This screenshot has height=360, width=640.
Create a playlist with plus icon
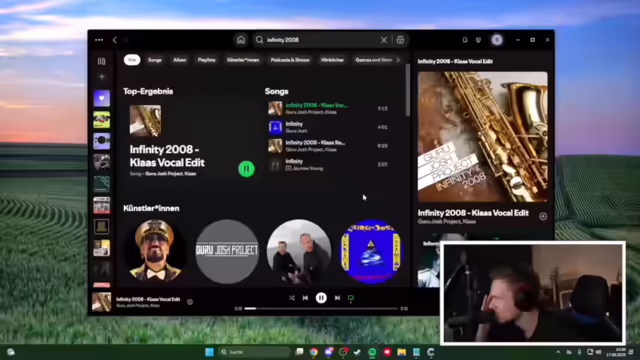point(102,77)
